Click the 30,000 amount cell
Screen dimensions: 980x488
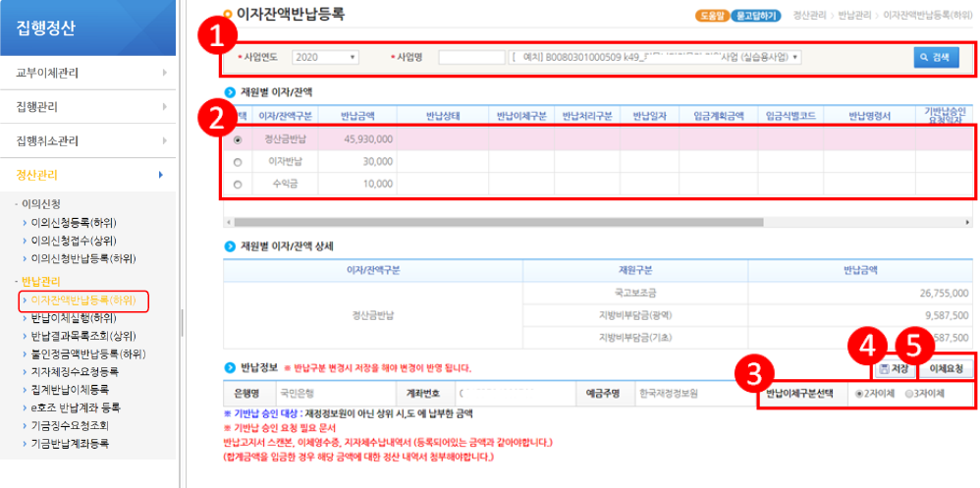(358, 162)
